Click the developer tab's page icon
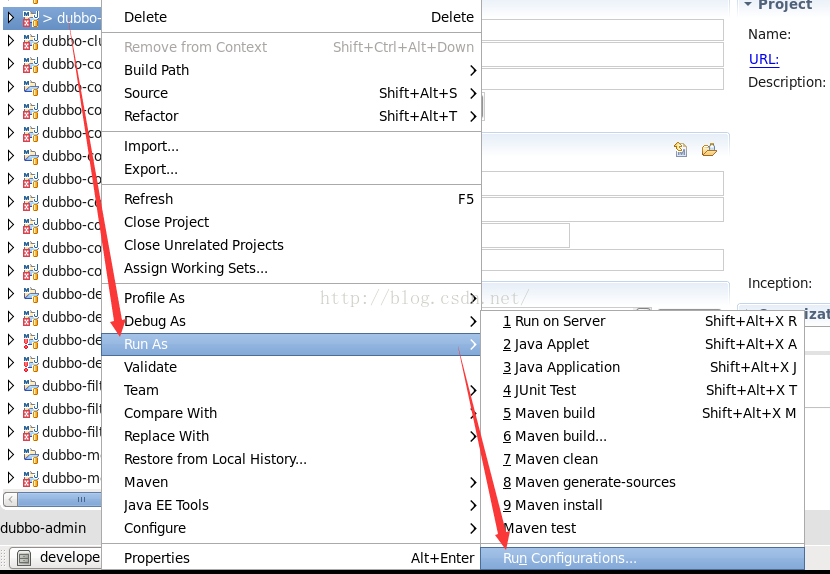 tap(24, 558)
